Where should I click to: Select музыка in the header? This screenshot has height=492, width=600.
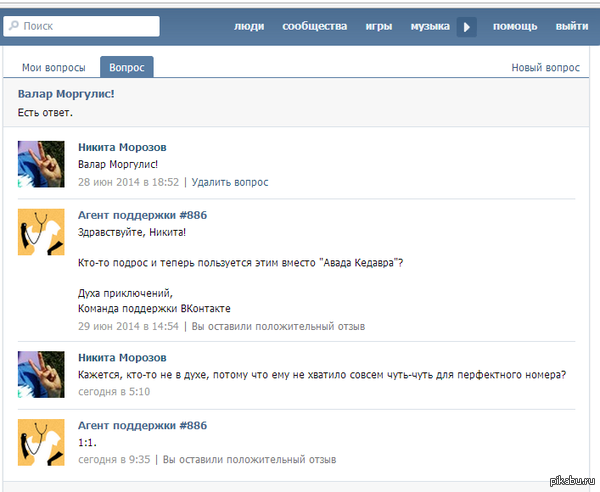point(429,26)
